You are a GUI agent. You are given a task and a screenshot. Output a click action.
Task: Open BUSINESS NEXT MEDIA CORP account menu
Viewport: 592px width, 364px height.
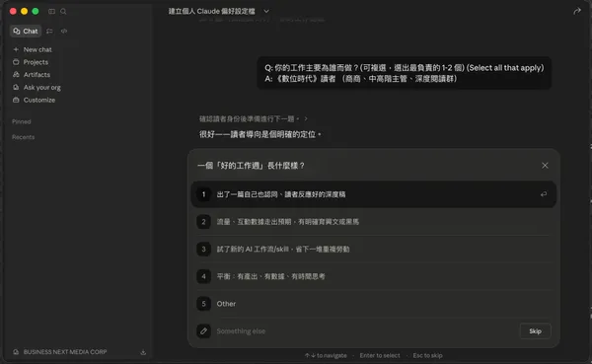65,352
